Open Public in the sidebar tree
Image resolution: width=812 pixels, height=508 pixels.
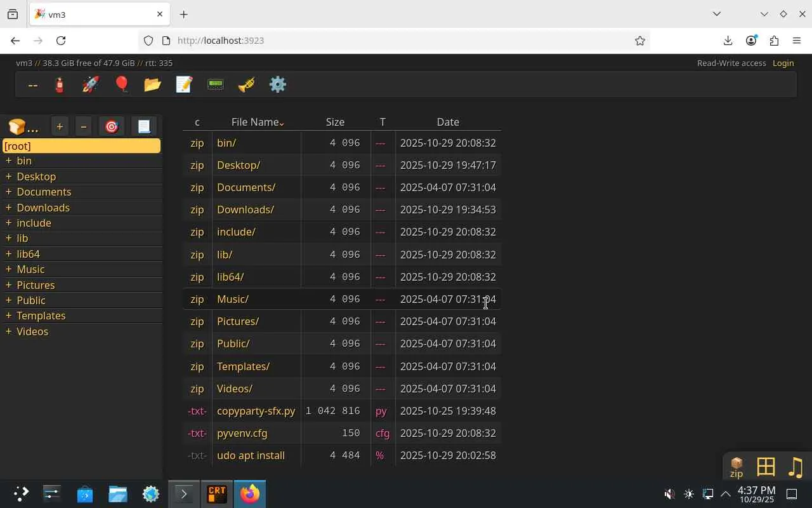tap(31, 300)
